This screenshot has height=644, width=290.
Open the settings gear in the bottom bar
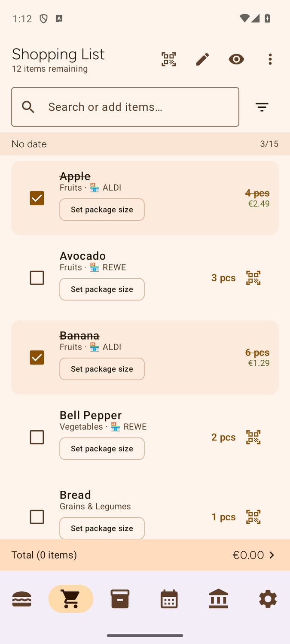tap(268, 598)
